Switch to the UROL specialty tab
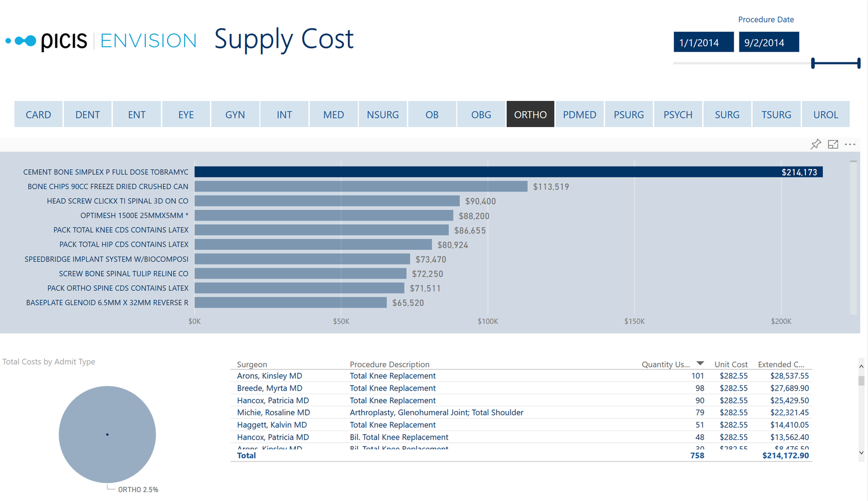Image resolution: width=868 pixels, height=501 pixels. pos(825,114)
